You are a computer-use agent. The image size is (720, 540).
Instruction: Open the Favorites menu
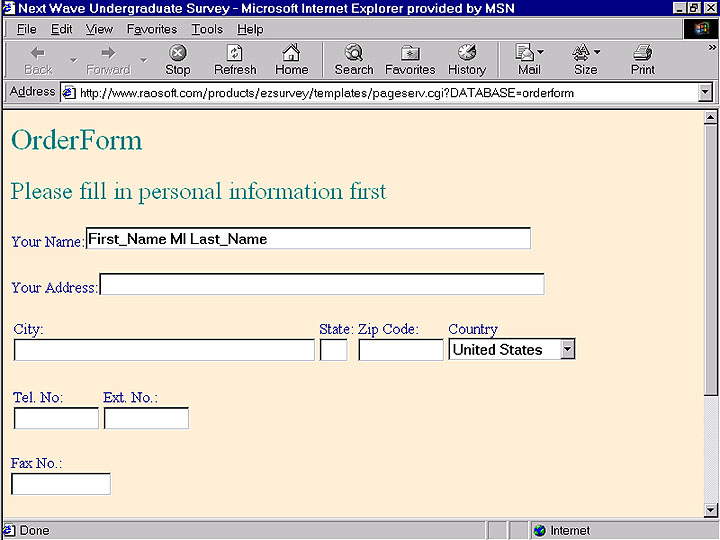152,29
